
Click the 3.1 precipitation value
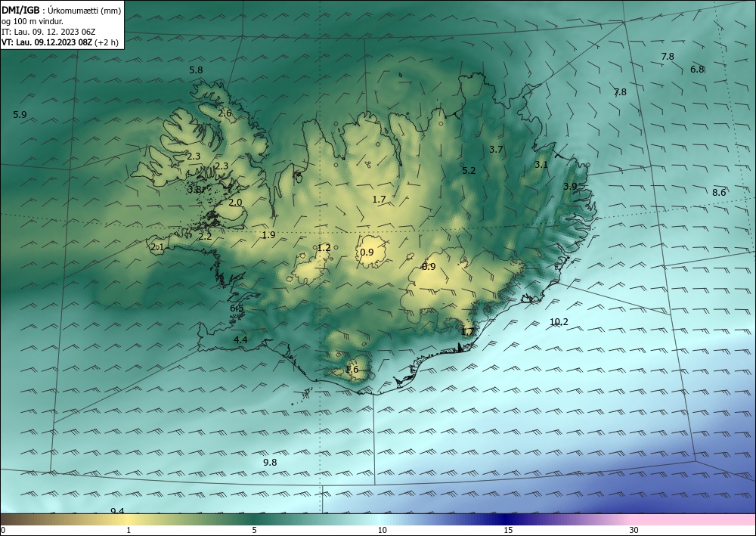click(x=541, y=164)
